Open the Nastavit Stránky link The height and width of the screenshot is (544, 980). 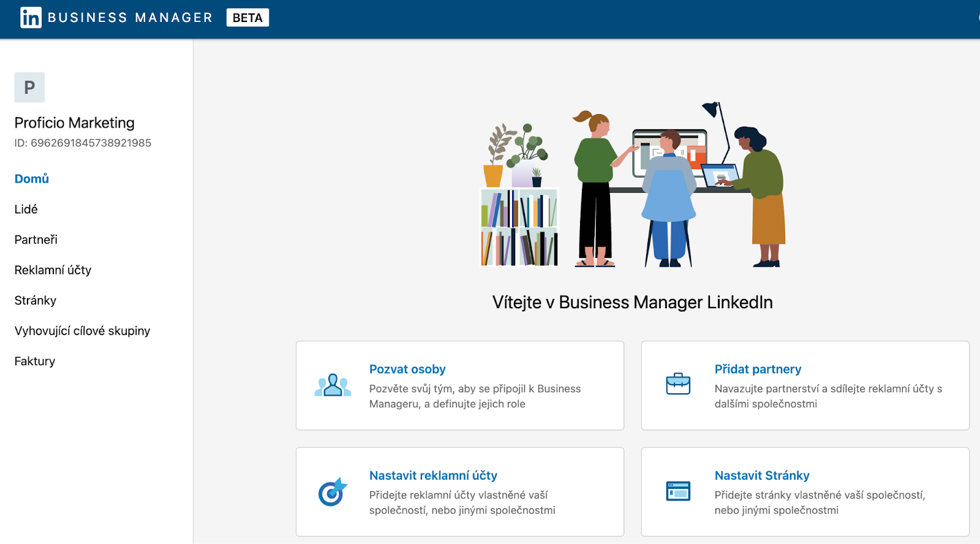click(x=762, y=475)
